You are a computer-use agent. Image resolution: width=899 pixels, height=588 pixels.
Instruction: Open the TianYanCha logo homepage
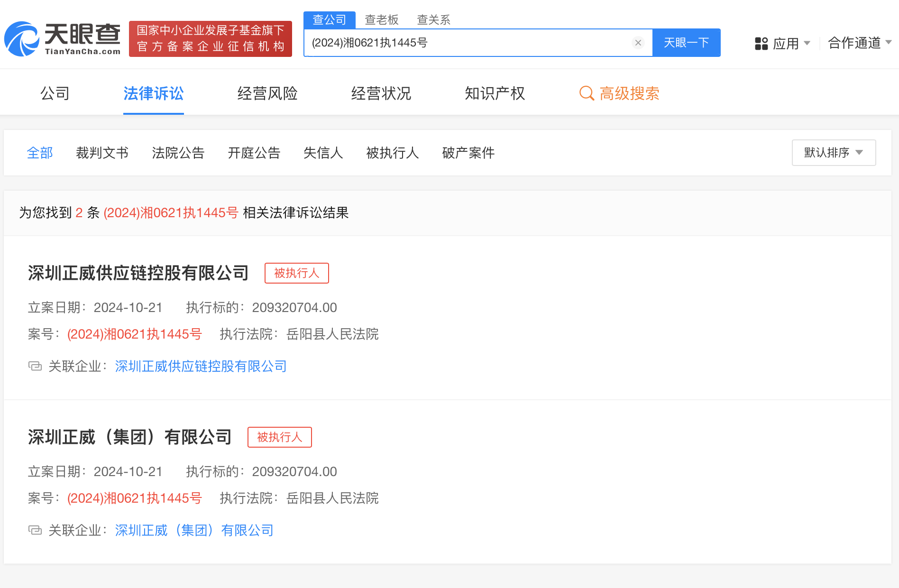(63, 39)
